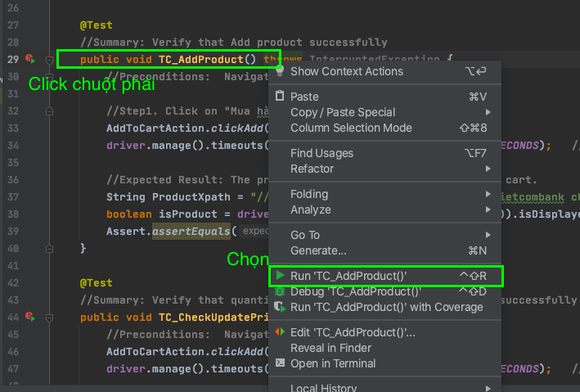
Task: Click line number 41 in the gutter
Action: [13, 266]
